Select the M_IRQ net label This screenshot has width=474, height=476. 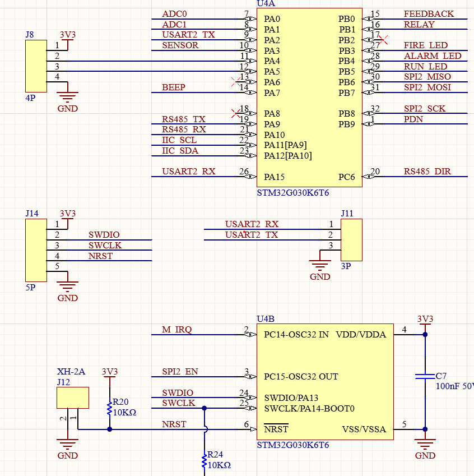coord(176,330)
